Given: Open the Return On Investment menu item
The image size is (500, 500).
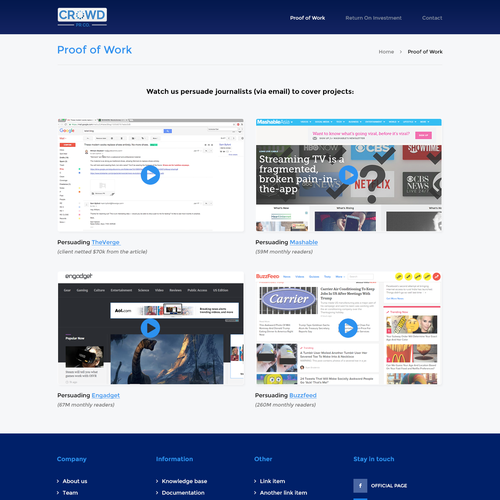Looking at the screenshot, I should click(373, 18).
